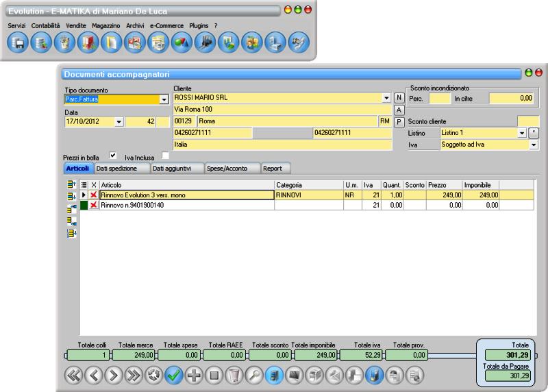Click the RINNOVI category cell
Screen dimensions: 548x392
[x=309, y=195]
